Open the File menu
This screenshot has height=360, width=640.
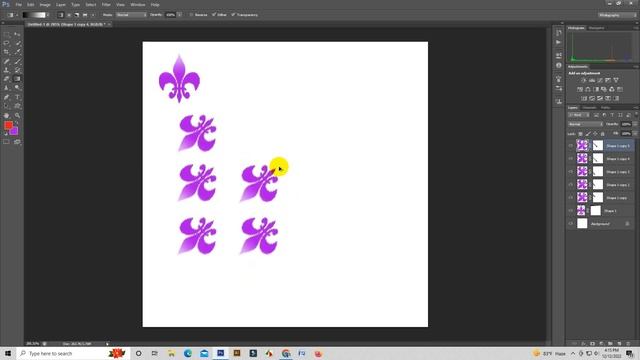tap(18, 4)
